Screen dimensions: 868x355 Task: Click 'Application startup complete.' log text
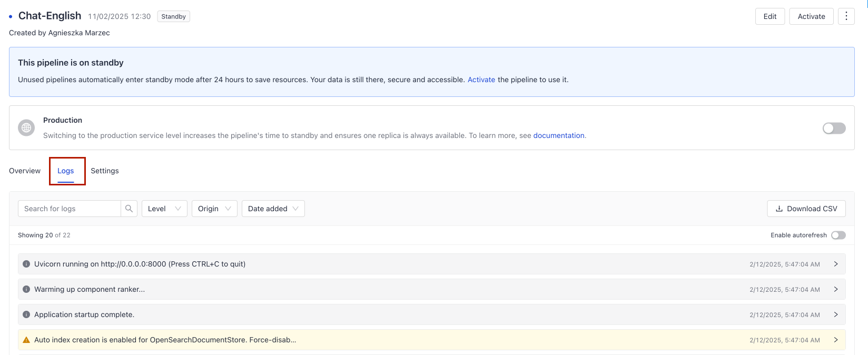pyautogui.click(x=84, y=314)
